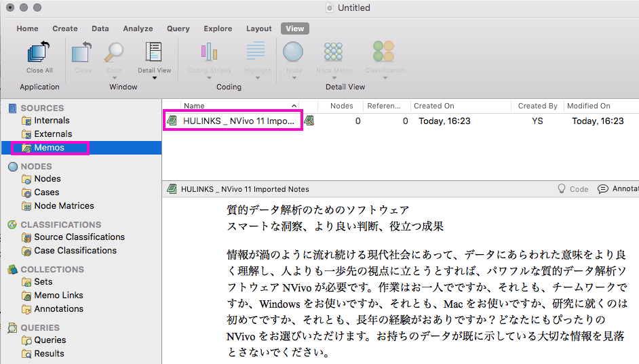This screenshot has height=364, width=639.
Task: Sort by the Nodes column header
Action: [x=341, y=106]
